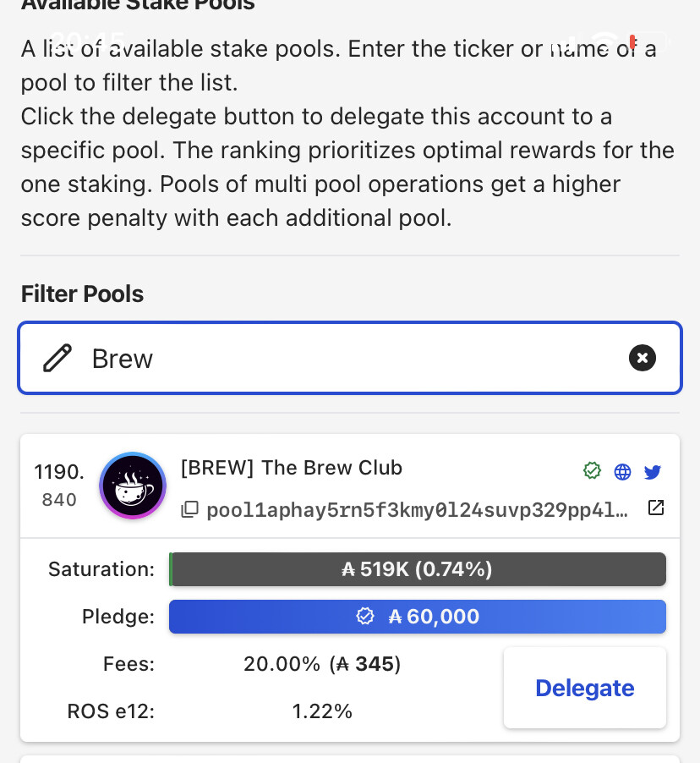Click the pledge verified checkmark icon
The image size is (700, 763).
[365, 617]
